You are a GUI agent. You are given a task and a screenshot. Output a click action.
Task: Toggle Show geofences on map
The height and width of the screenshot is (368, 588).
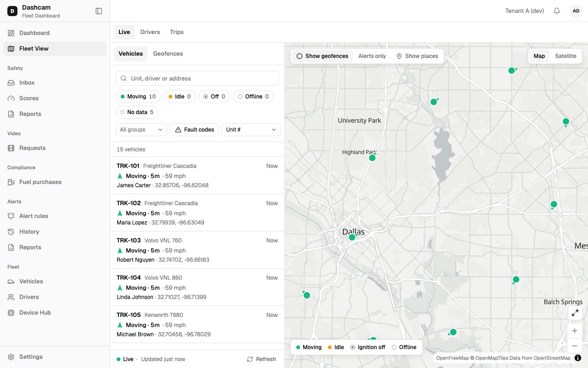(322, 56)
